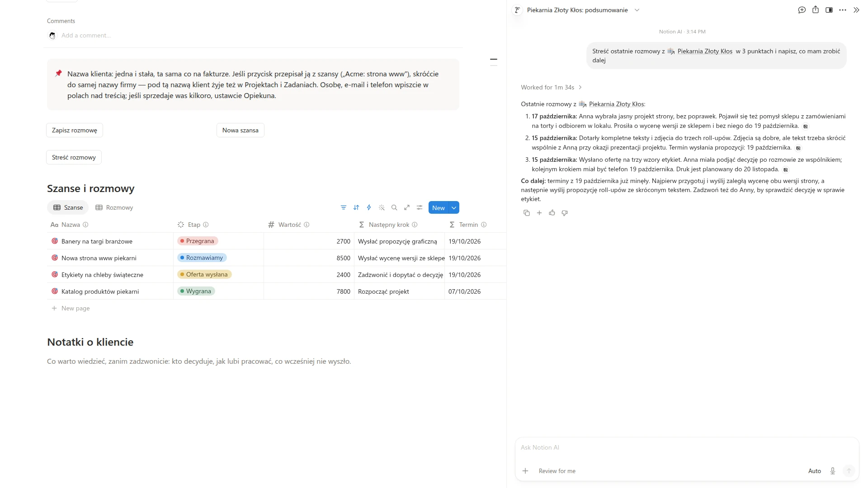Open the automations lightning icon
Image resolution: width=868 pixels, height=488 pixels.
(369, 207)
